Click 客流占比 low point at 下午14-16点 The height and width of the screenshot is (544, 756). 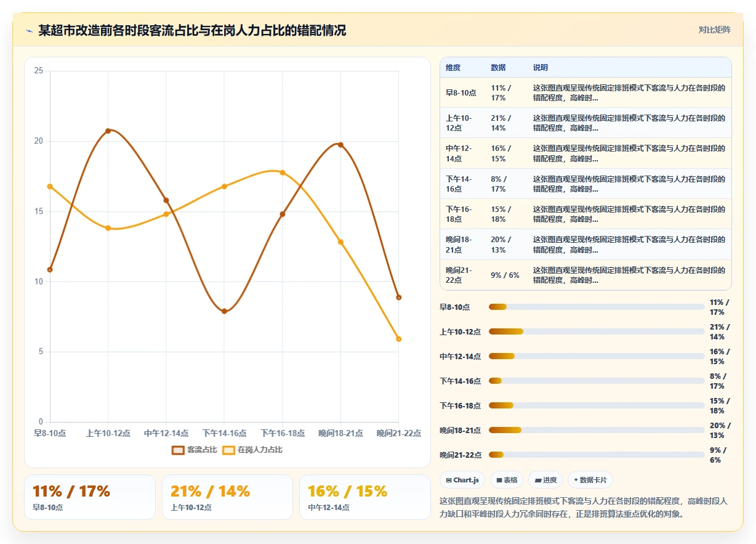click(224, 312)
